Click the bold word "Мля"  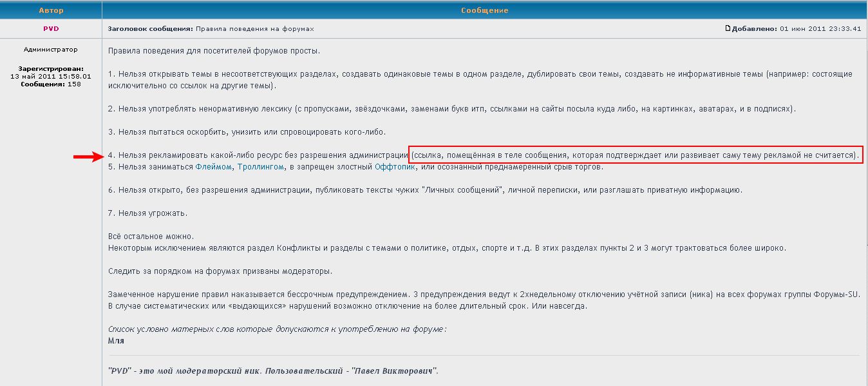click(116, 340)
